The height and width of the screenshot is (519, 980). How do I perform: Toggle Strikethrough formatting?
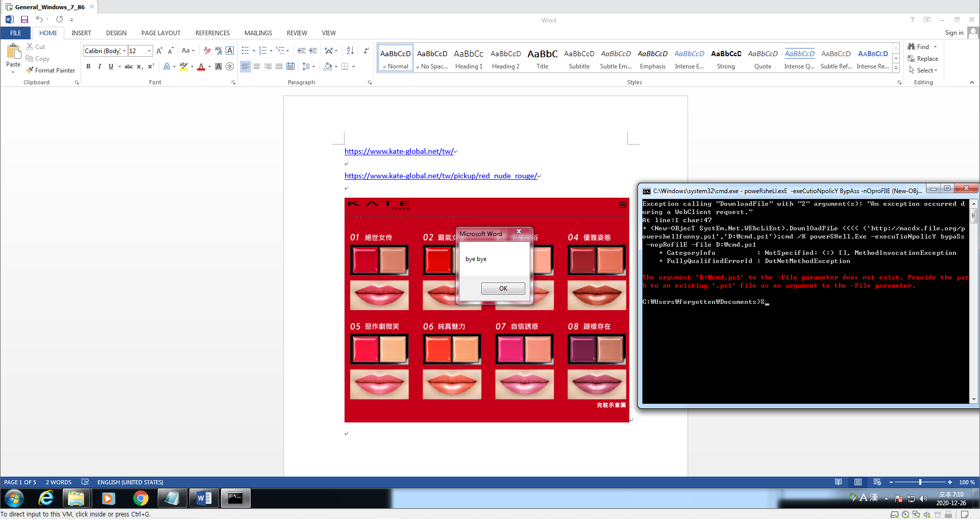[129, 66]
